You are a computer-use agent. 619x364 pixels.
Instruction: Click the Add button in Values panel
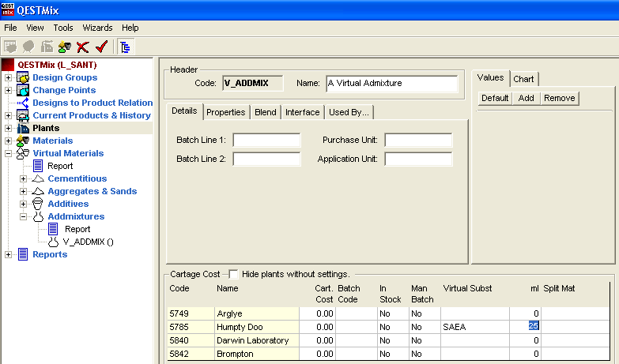click(x=526, y=98)
